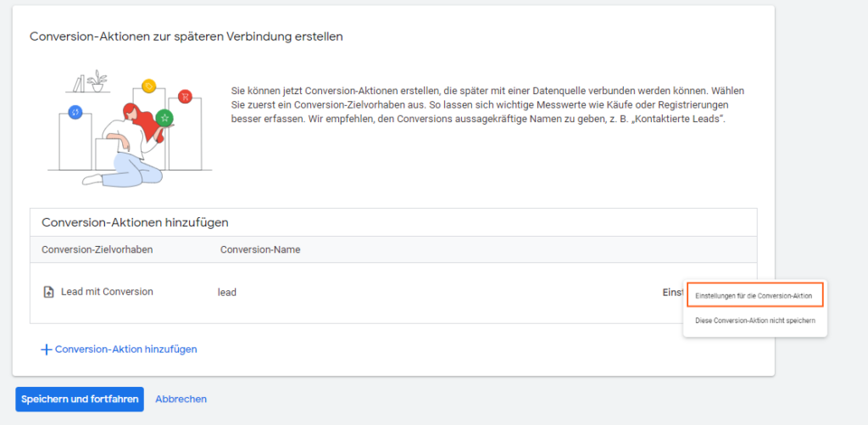Click the red shopping cart badge in illustration

click(x=184, y=97)
